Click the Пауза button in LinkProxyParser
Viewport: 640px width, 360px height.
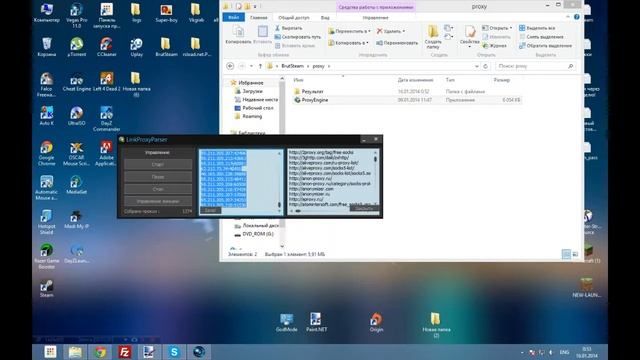158,177
